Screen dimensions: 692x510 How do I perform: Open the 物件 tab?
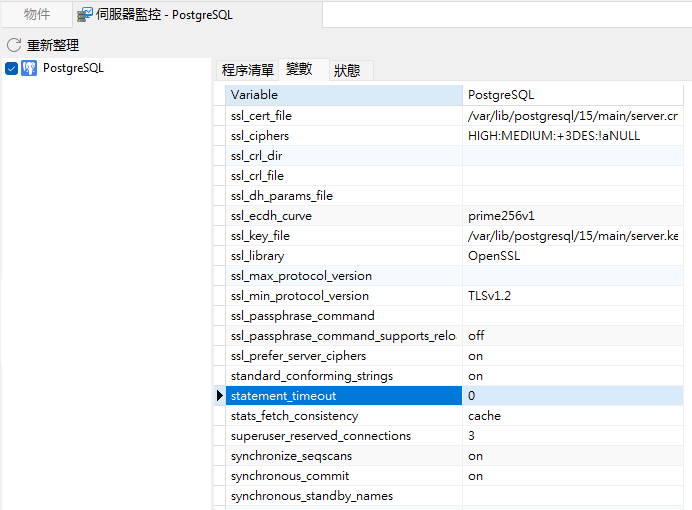pyautogui.click(x=37, y=14)
